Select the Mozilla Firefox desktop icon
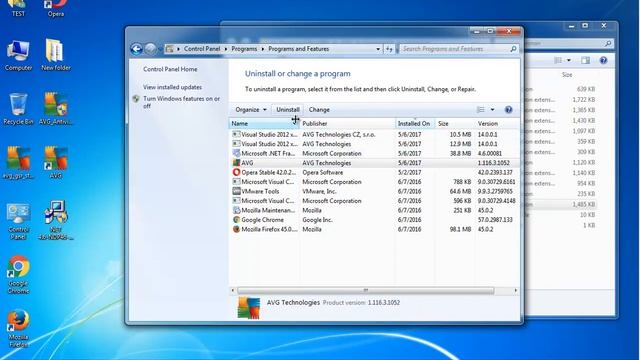Viewport: 640px width, 360px height. click(x=18, y=329)
